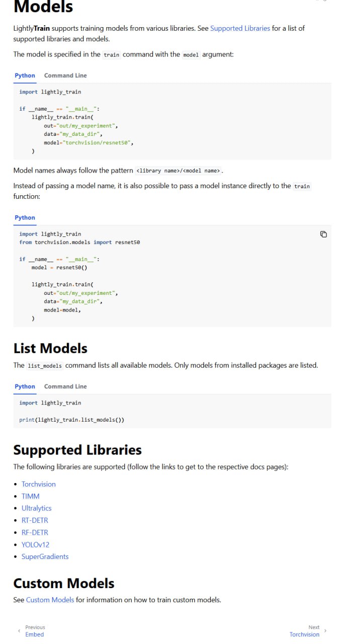
Task: Open the YOLOv12 docs link
Action: [x=35, y=544]
